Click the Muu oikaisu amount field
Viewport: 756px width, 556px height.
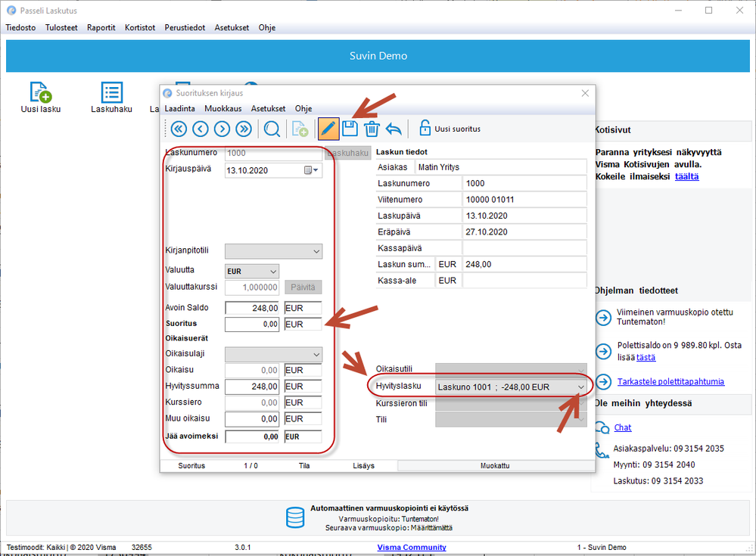pyautogui.click(x=252, y=419)
